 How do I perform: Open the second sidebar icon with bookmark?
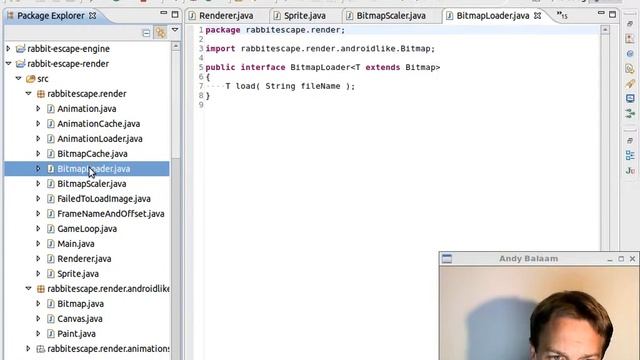pos(630,39)
